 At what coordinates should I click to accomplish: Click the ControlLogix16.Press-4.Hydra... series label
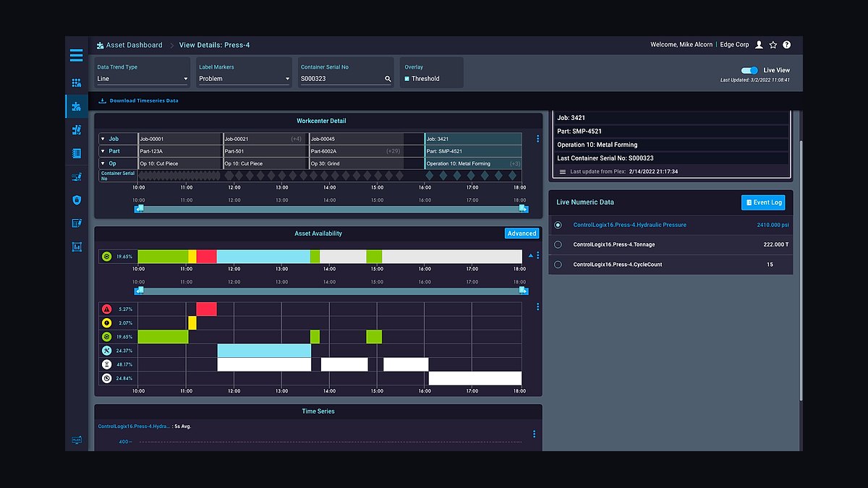[134, 427]
